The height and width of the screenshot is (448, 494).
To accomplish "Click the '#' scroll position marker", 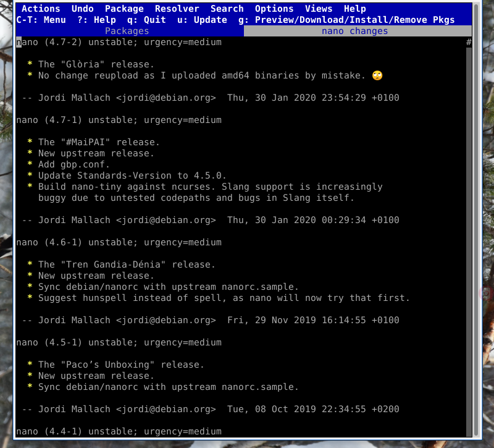I will (469, 42).
